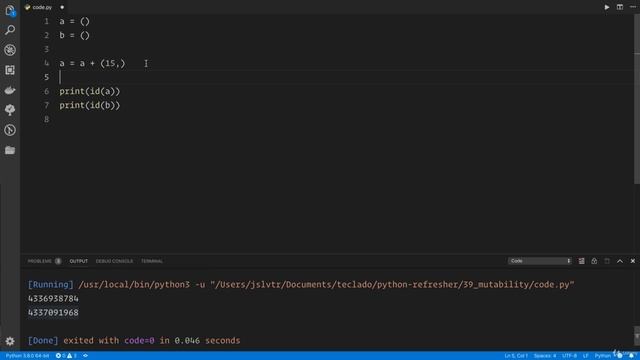Open the Debug view (crossed bug icon)
640x360 pixels.
[10, 50]
